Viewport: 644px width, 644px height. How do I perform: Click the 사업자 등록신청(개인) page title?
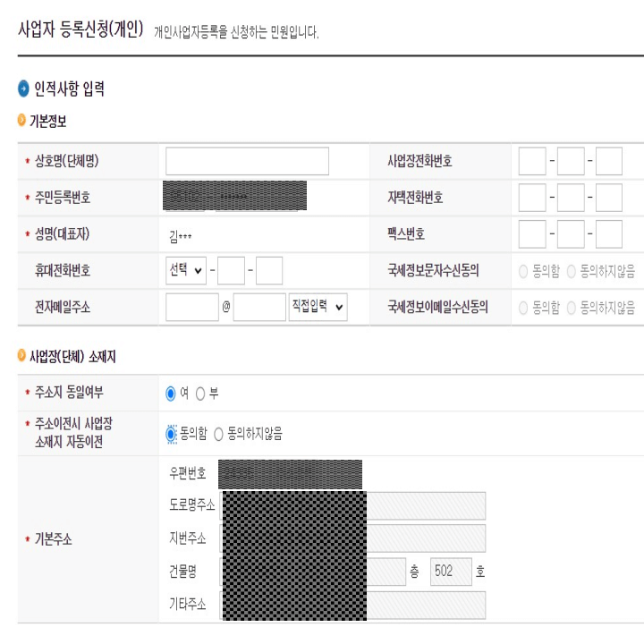pyautogui.click(x=80, y=30)
